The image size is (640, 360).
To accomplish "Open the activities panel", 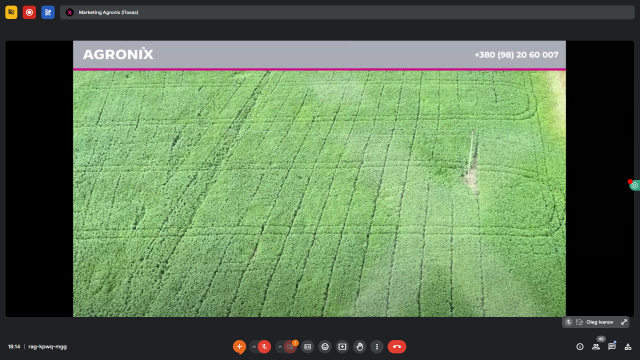I will 628,347.
